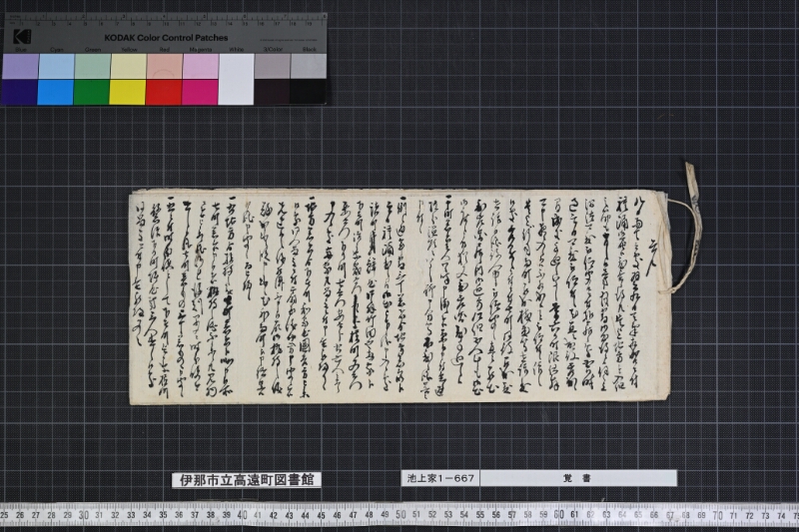Click the solid black color patch
This screenshot has width=799, height=532.
coord(308,92)
